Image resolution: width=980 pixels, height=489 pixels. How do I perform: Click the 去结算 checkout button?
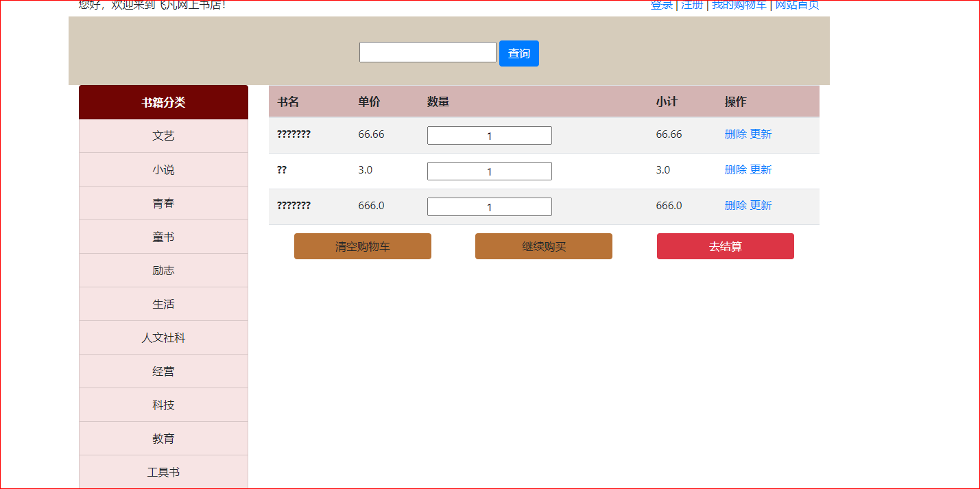[x=726, y=246]
